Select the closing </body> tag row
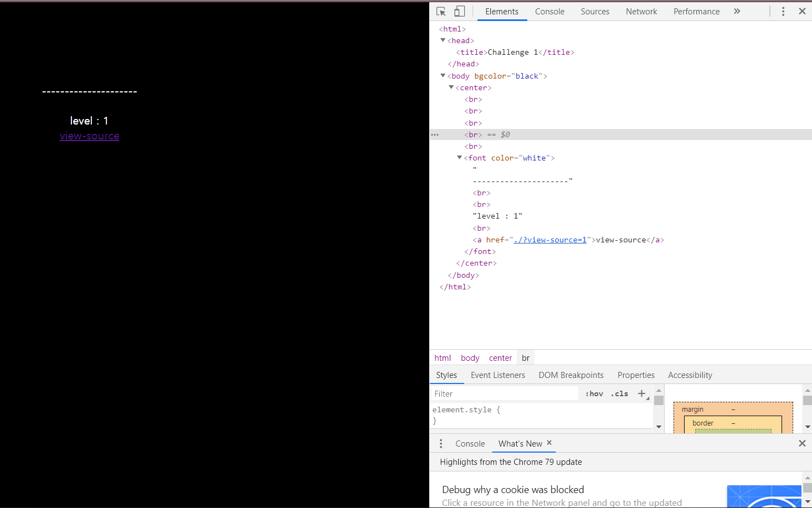The width and height of the screenshot is (812, 508). (463, 275)
